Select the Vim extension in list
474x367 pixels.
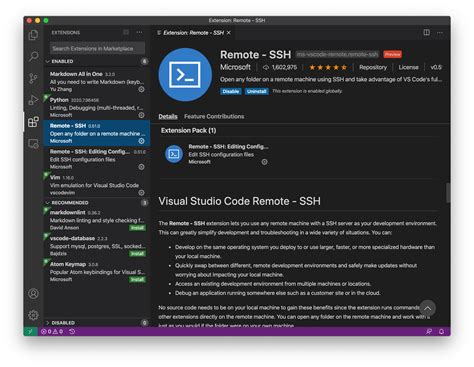(97, 185)
